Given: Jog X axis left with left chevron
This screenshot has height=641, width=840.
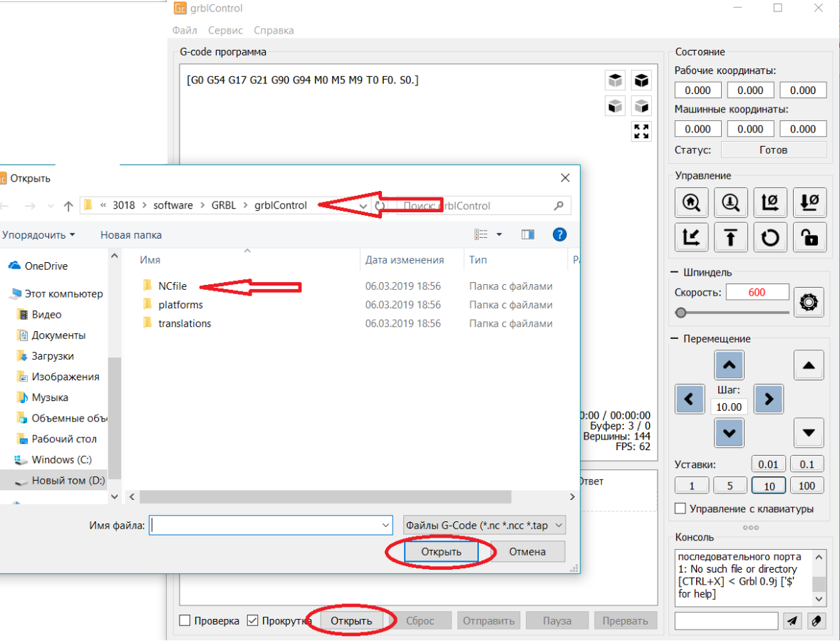Looking at the screenshot, I should pyautogui.click(x=690, y=399).
